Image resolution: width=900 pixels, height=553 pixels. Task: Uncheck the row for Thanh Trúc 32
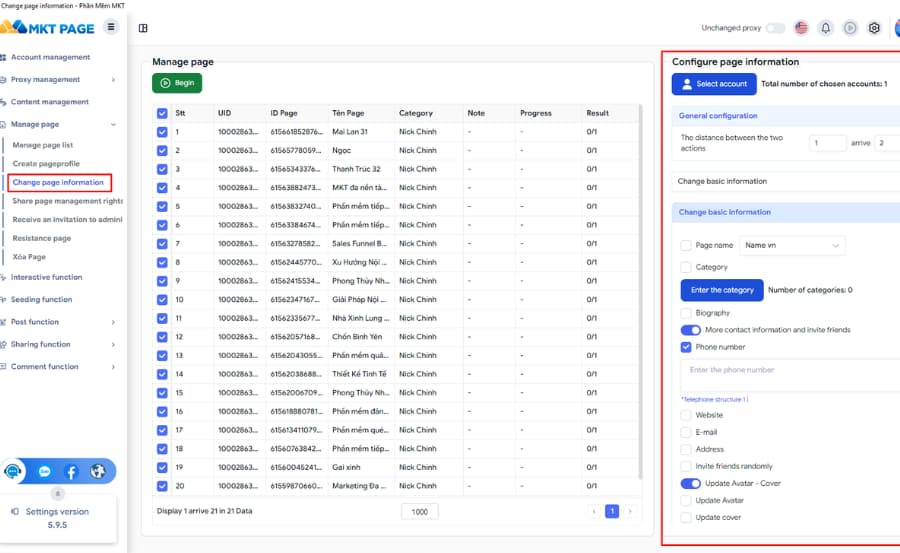tap(162, 169)
